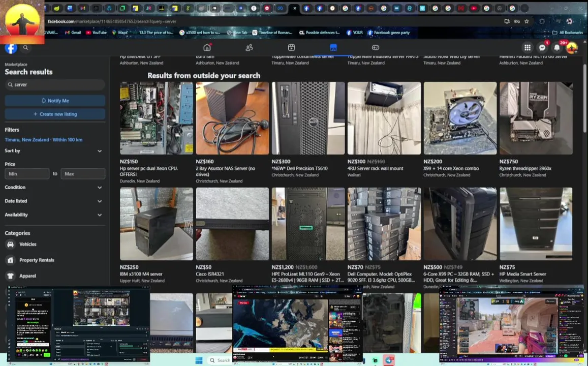Open the Facebook green party bookmark

point(388,33)
